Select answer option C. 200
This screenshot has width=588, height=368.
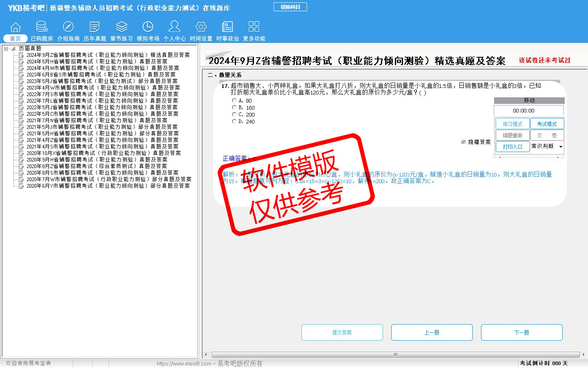[234, 114]
